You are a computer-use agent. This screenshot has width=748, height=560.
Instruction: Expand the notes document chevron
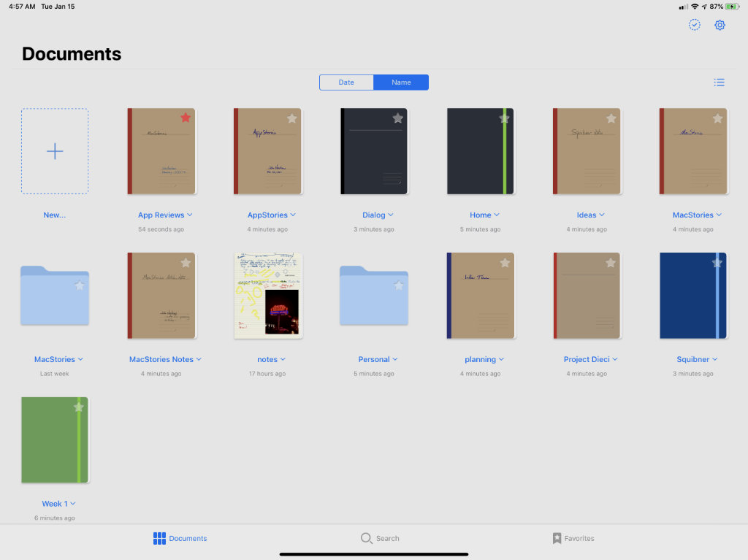point(283,359)
